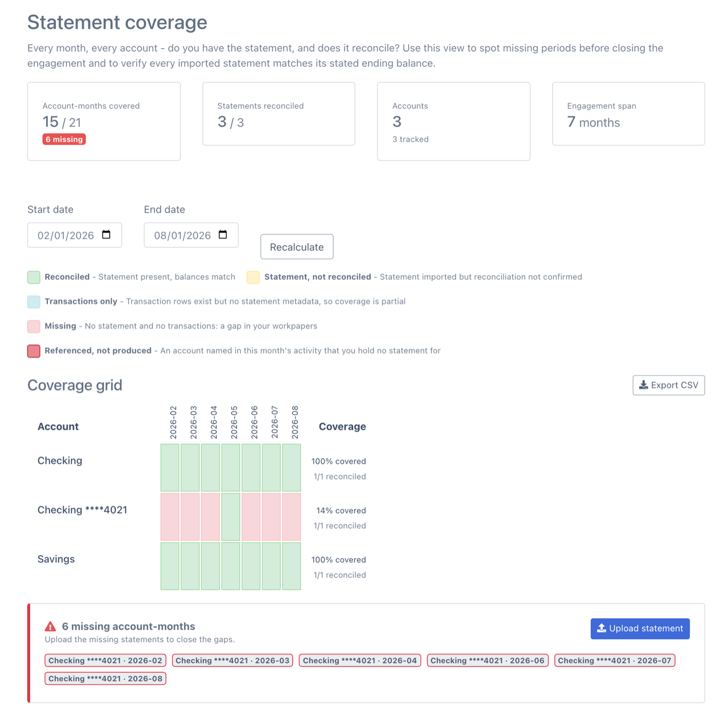Open the End date calendar picker icon

coord(223,234)
